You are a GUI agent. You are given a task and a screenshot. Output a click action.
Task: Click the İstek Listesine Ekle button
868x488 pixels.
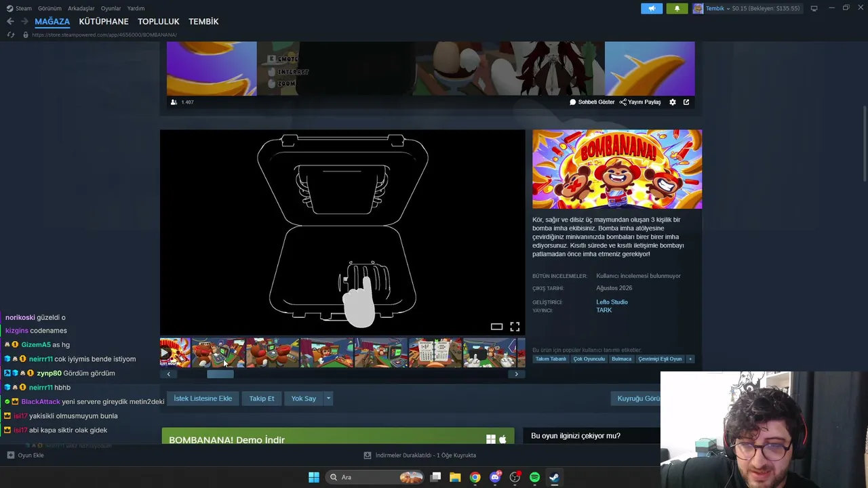tap(203, 399)
